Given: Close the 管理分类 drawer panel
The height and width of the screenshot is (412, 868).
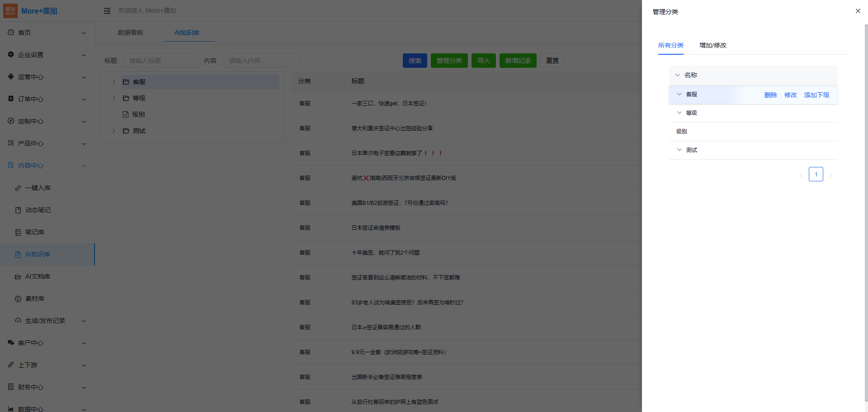Looking at the screenshot, I should [858, 11].
